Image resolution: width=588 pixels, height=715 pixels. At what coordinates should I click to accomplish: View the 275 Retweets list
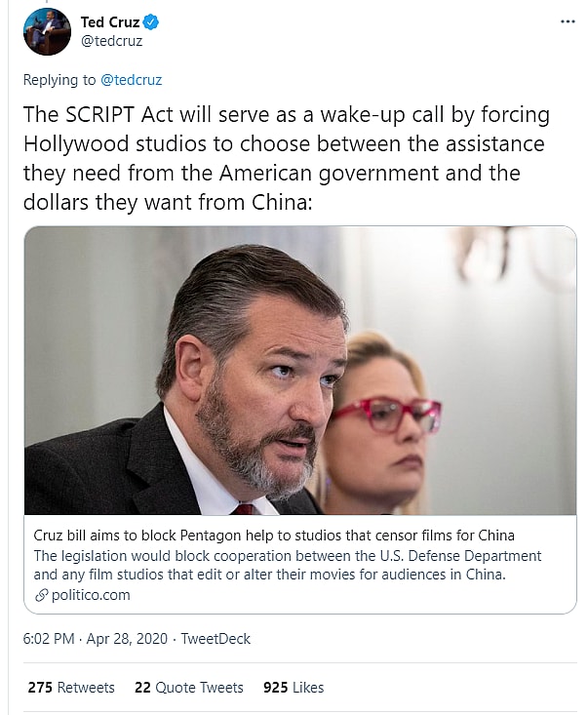coord(71,688)
